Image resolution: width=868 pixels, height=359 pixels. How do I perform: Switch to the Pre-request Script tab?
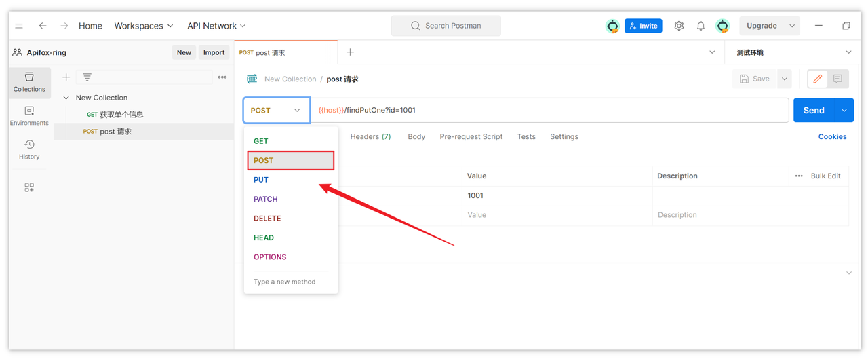[471, 136]
